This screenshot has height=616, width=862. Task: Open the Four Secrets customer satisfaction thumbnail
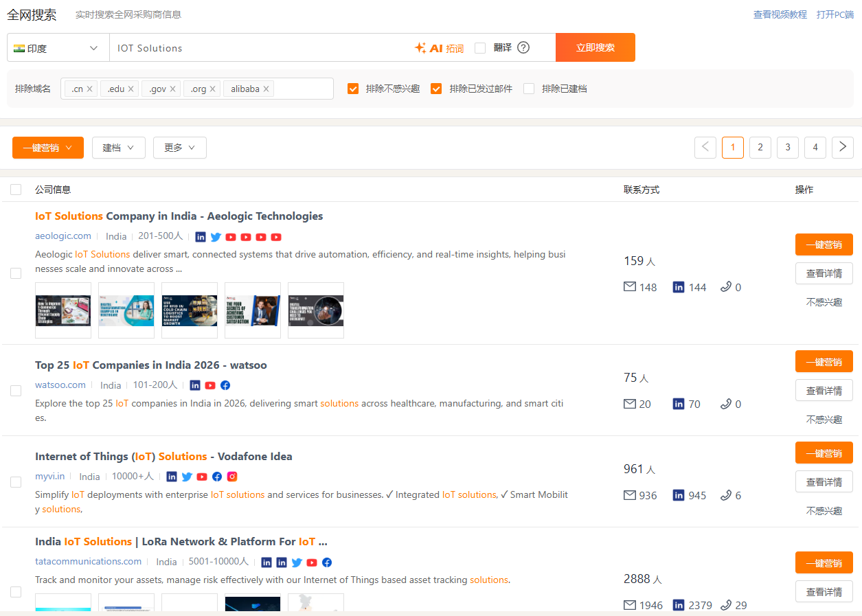tap(253, 310)
